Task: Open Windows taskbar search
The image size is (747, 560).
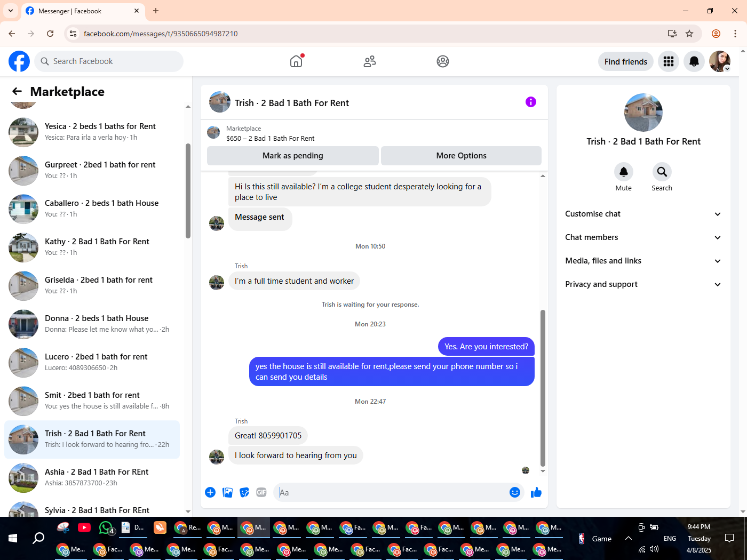Action: click(38, 538)
